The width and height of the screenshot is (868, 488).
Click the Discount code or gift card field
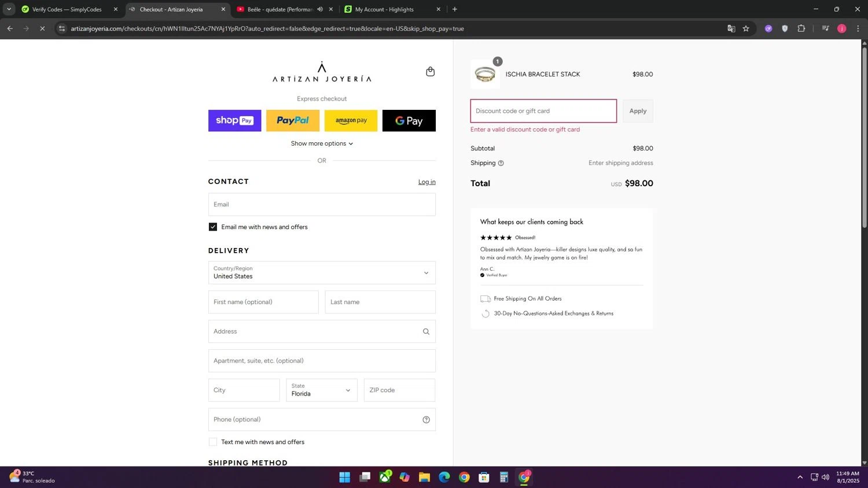(x=543, y=111)
